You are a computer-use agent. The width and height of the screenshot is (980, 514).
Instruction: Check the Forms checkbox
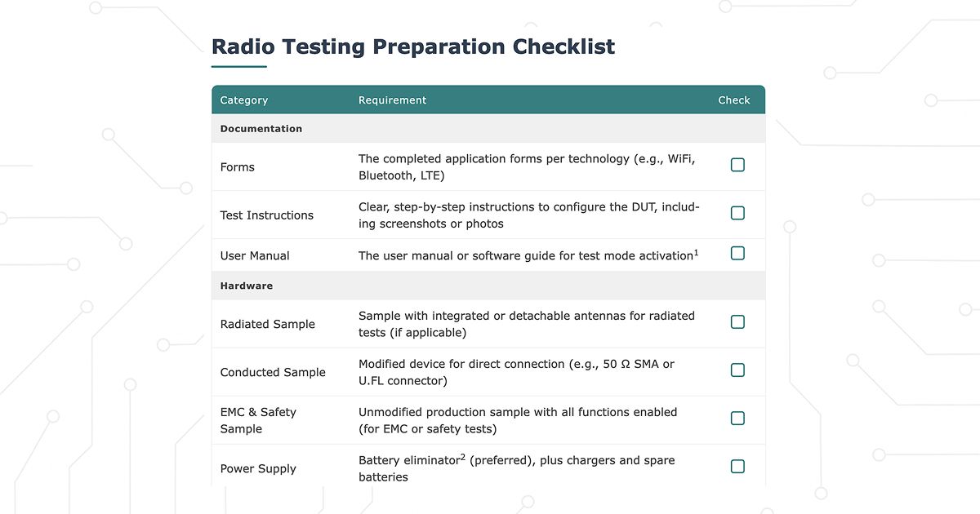click(737, 165)
